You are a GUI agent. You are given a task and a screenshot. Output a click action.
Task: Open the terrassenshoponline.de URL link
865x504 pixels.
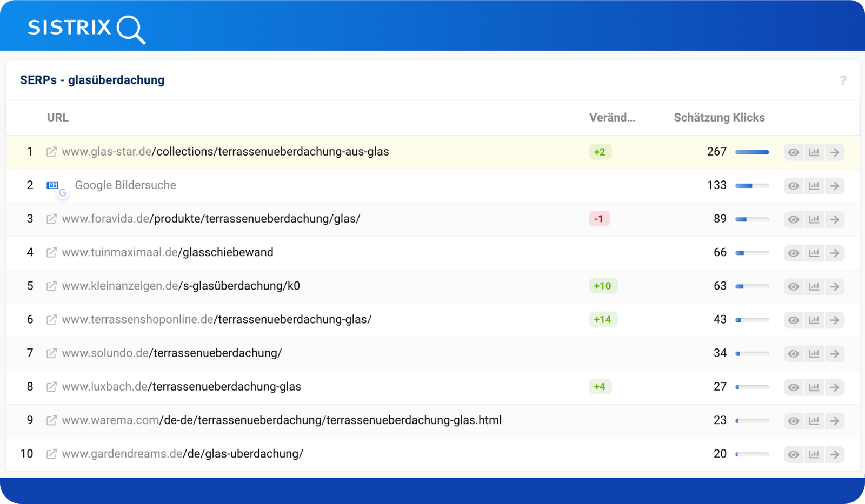(216, 319)
